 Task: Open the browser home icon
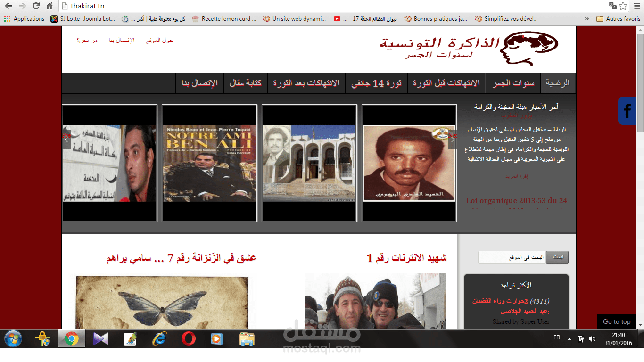point(50,6)
